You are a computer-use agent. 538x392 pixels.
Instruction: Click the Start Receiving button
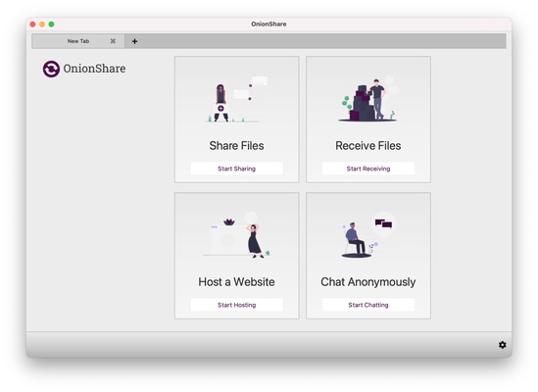coord(368,169)
